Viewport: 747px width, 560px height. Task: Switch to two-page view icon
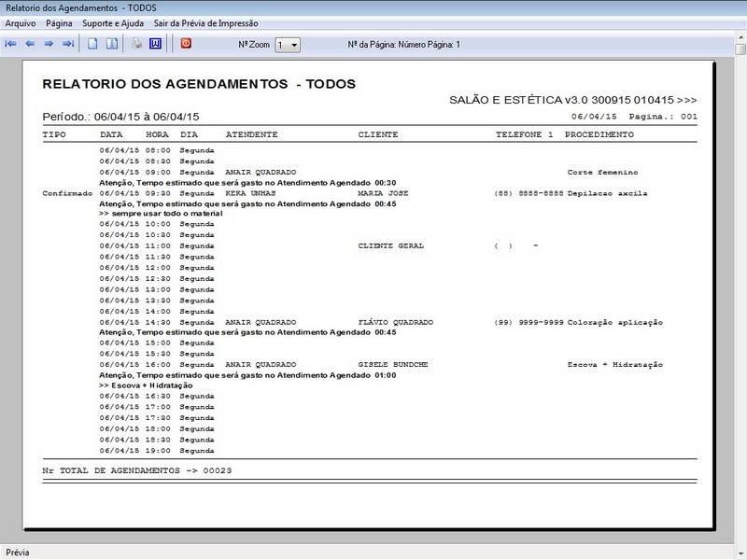click(111, 44)
